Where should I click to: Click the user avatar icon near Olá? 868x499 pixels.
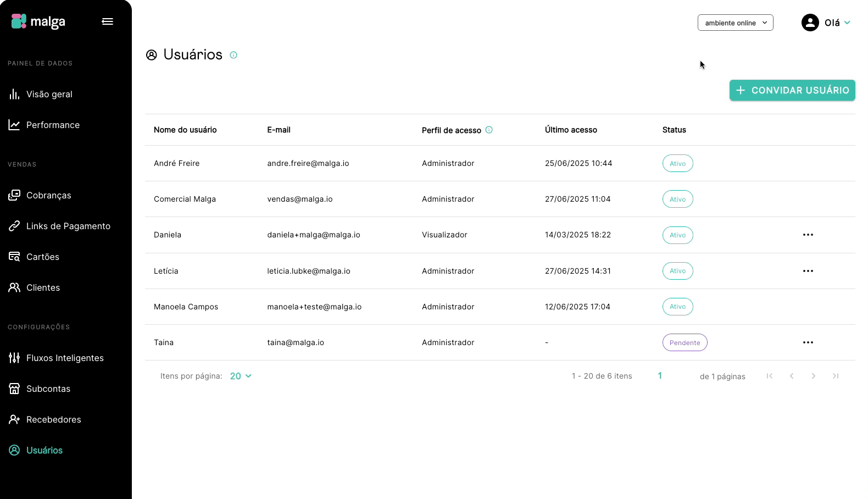(x=810, y=23)
